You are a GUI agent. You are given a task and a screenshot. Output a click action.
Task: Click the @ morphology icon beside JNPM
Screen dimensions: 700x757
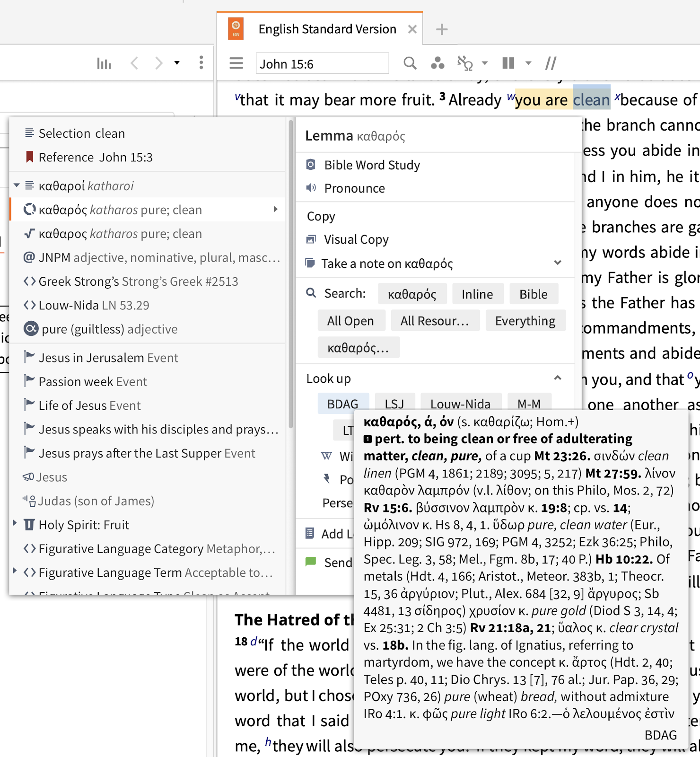pos(29,257)
